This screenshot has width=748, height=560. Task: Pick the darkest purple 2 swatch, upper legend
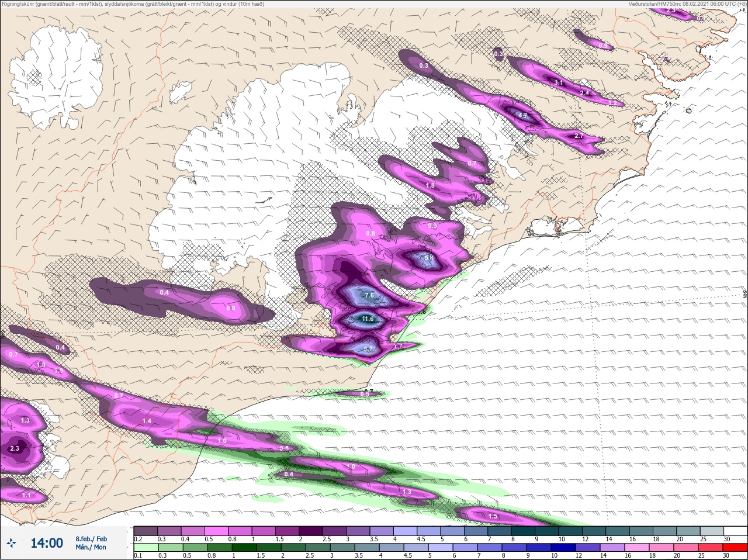coord(312,531)
